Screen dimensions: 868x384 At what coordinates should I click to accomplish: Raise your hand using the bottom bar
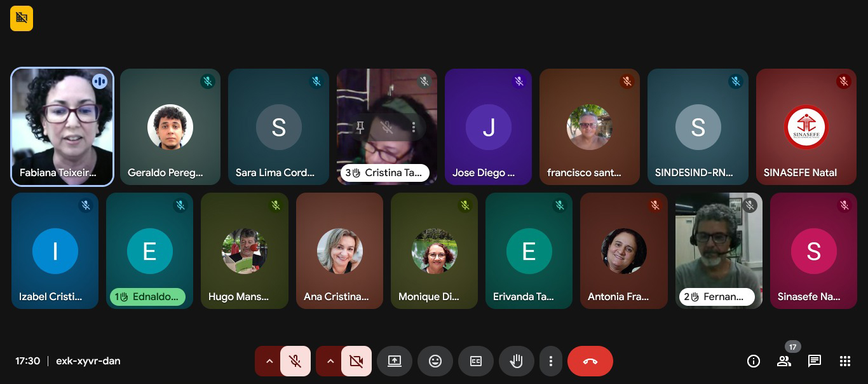tap(517, 361)
